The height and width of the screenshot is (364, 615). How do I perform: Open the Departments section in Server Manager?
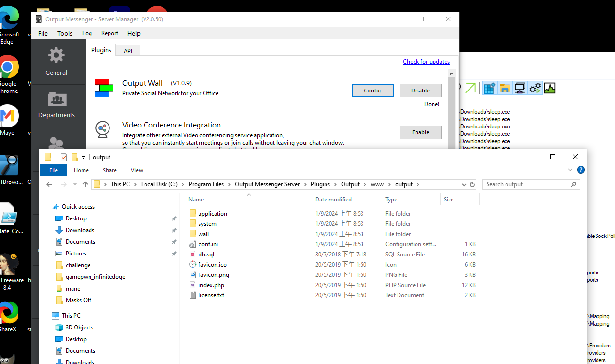coord(56,105)
